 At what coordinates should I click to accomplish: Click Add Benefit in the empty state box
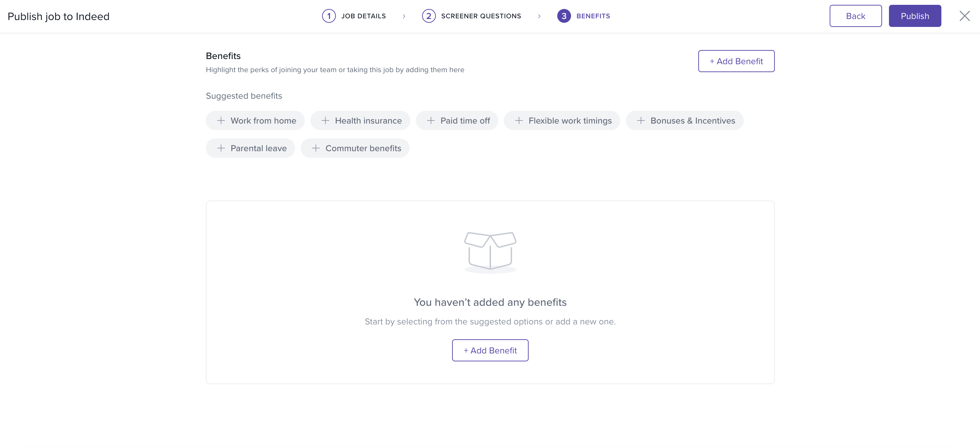coord(490,350)
